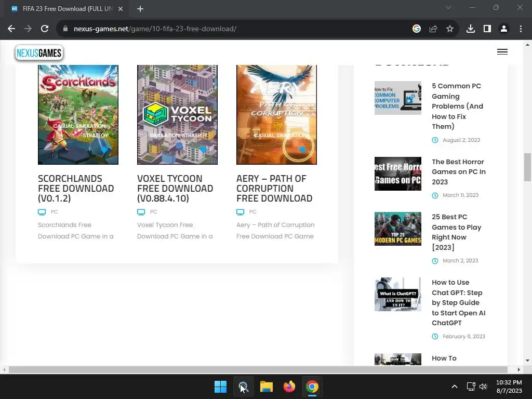Open Best Free Horror Games thumbnail
Screen dimensions: 532x399
pyautogui.click(x=398, y=174)
